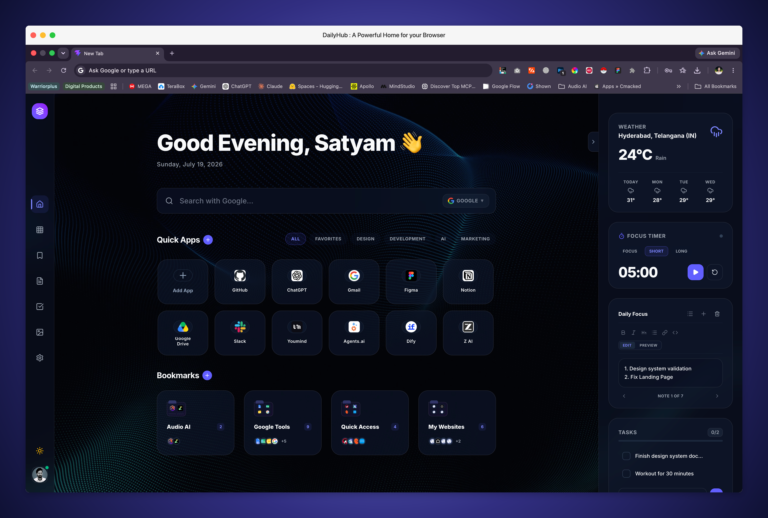Open the Google Tools bookmark folder
Viewport: 768px width, 518px height.
tap(283, 423)
